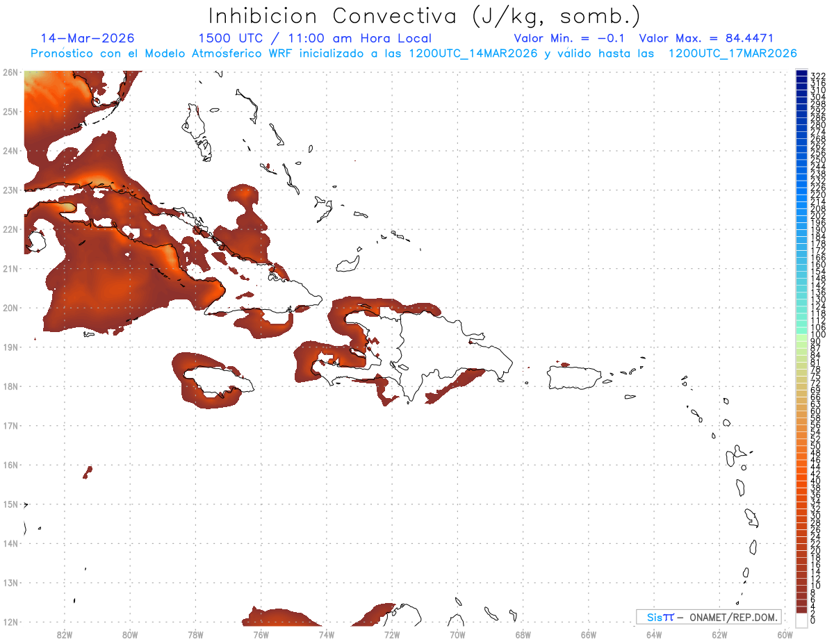
Task: Click the "72" value on the color scale
Action: (x=815, y=383)
